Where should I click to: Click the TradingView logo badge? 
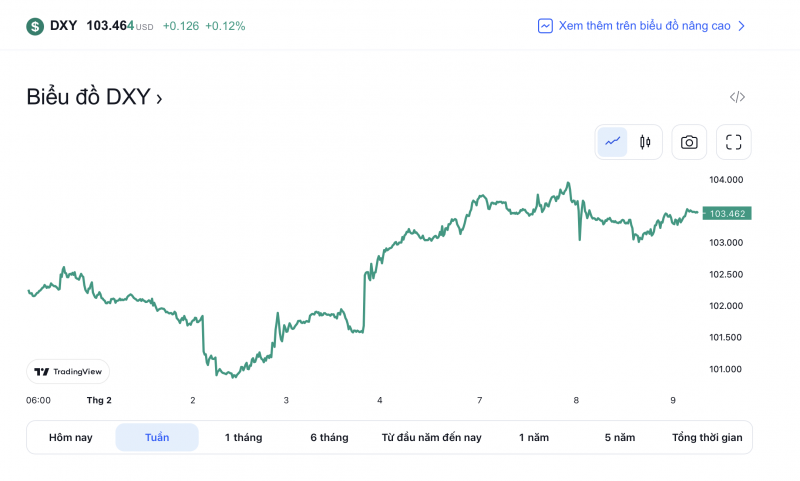click(x=68, y=371)
